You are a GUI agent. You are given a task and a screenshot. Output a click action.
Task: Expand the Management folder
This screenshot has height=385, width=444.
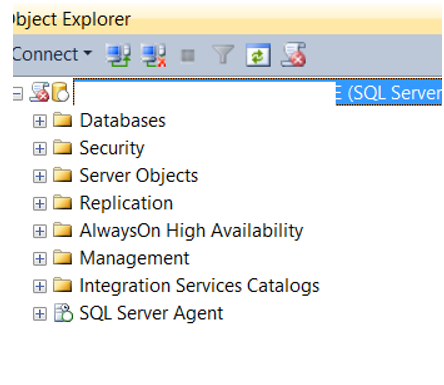click(x=40, y=259)
